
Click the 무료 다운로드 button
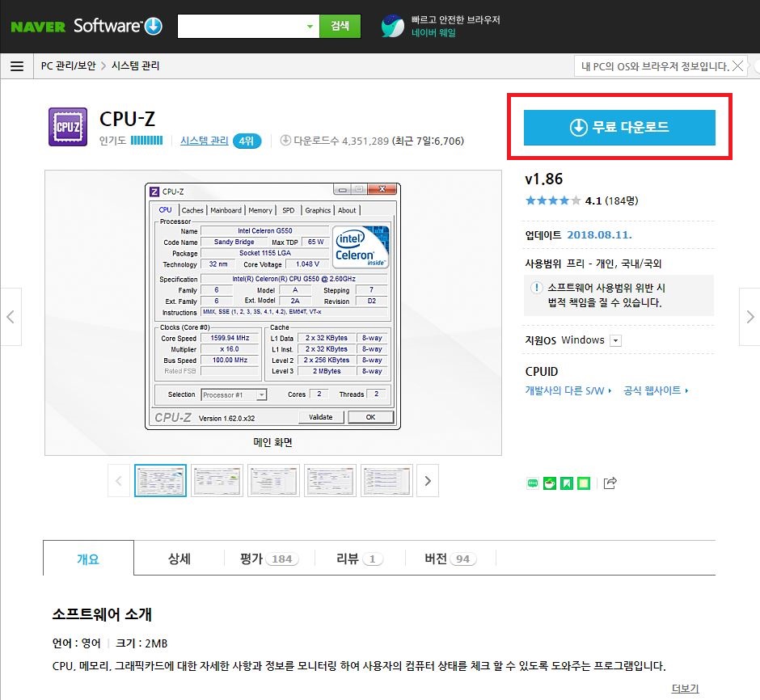tap(619, 128)
